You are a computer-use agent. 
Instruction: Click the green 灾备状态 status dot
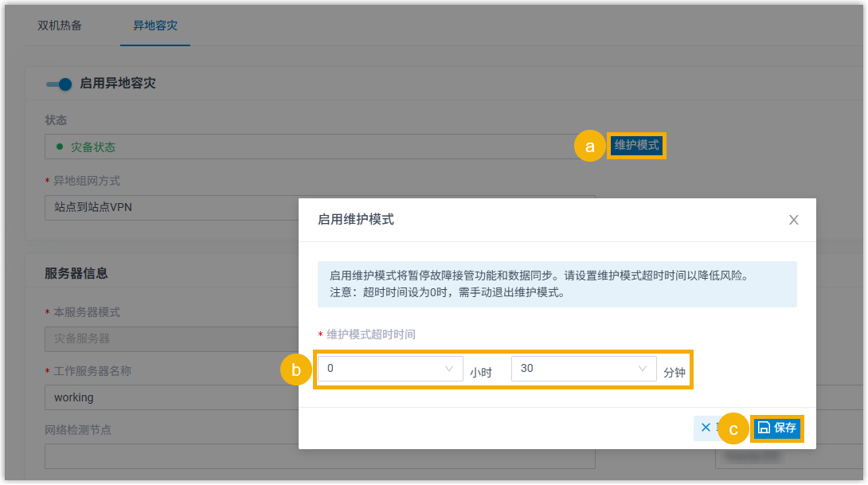(60, 147)
